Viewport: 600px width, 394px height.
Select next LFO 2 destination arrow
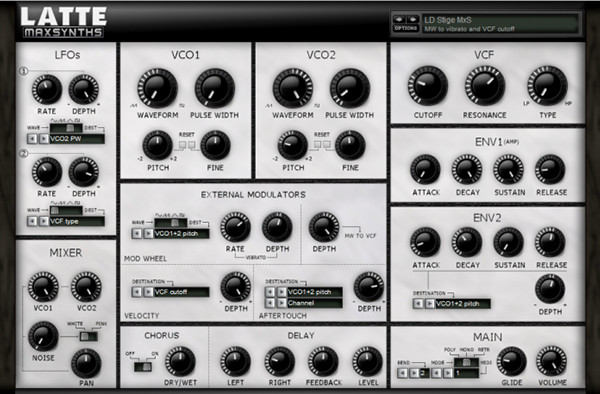44,221
